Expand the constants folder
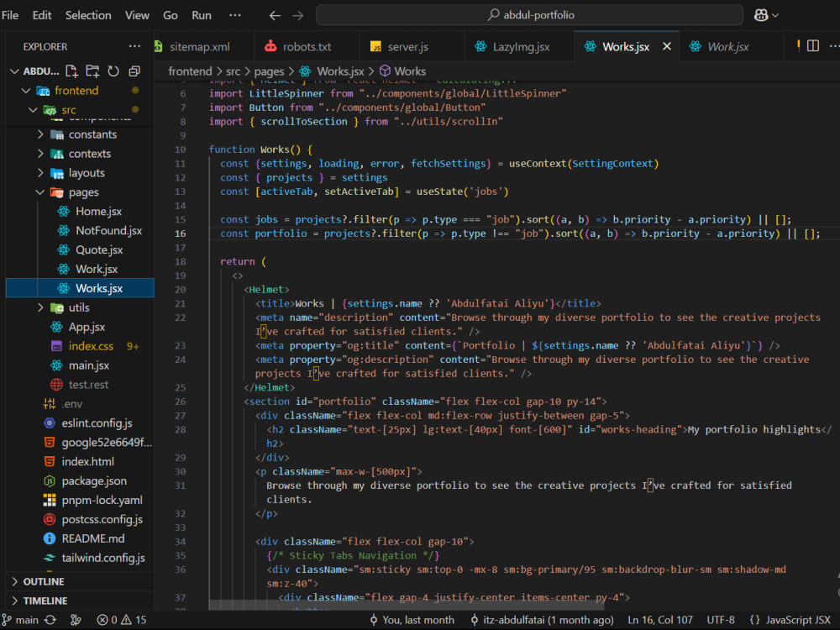This screenshot has width=840, height=630. point(40,134)
